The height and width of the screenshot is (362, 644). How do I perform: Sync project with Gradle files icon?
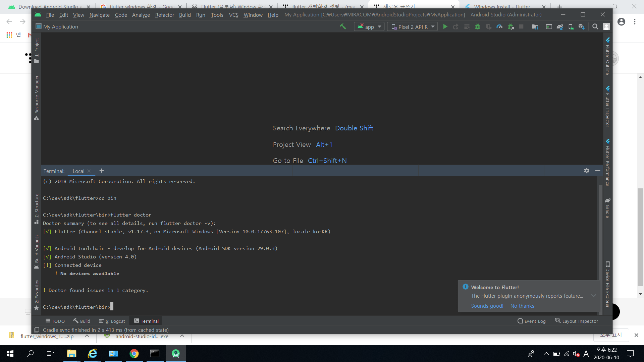[560, 27]
